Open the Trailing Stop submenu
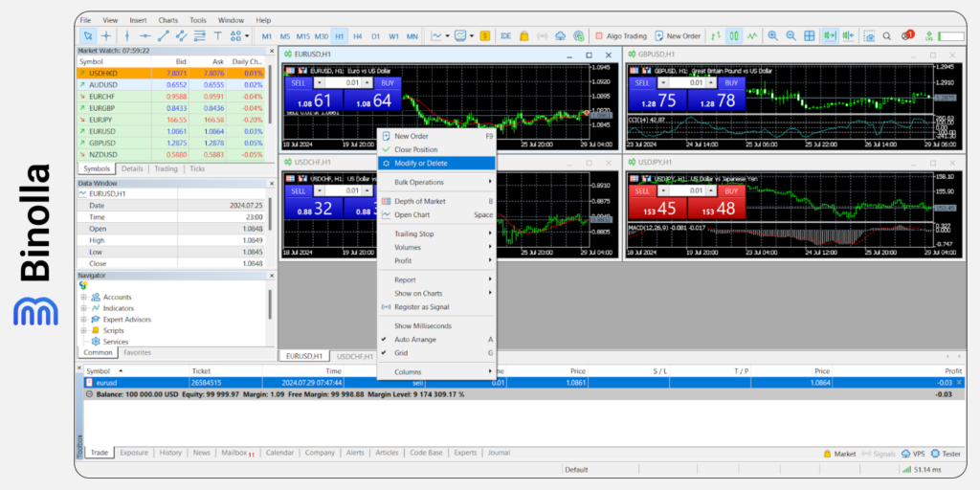Screen dimensions: 980x490 point(436,234)
